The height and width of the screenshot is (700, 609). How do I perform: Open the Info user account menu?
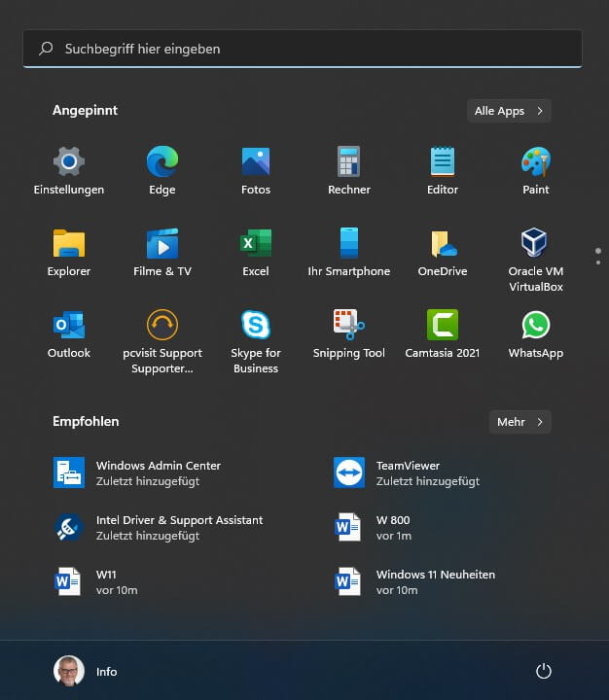(86, 671)
